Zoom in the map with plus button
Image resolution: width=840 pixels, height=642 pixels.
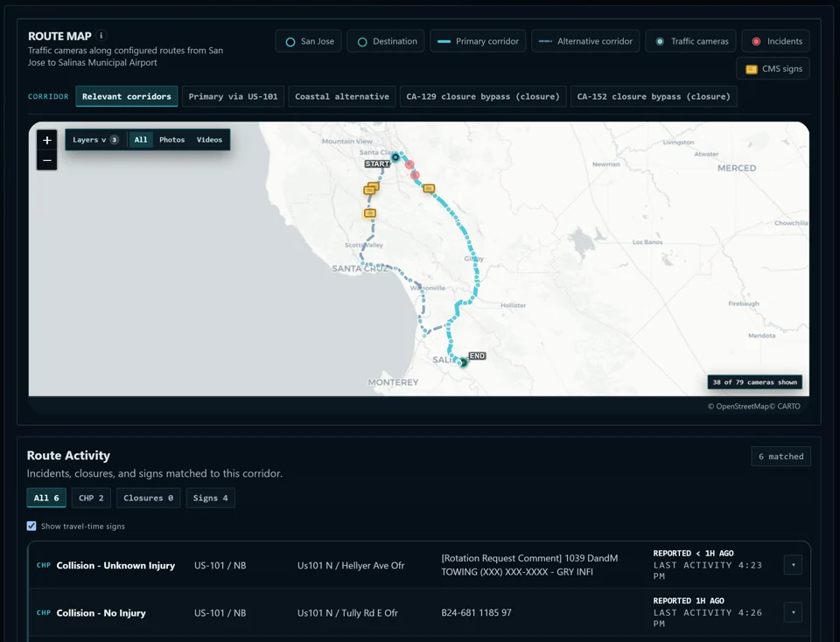tap(47, 140)
